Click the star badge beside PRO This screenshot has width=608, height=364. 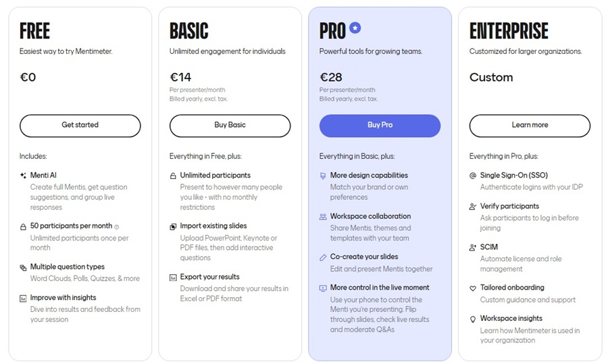click(355, 28)
